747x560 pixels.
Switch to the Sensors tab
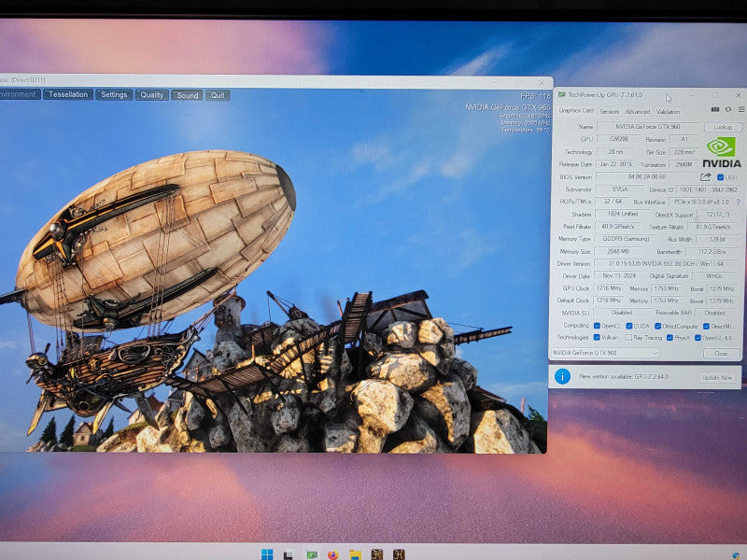pos(610,111)
